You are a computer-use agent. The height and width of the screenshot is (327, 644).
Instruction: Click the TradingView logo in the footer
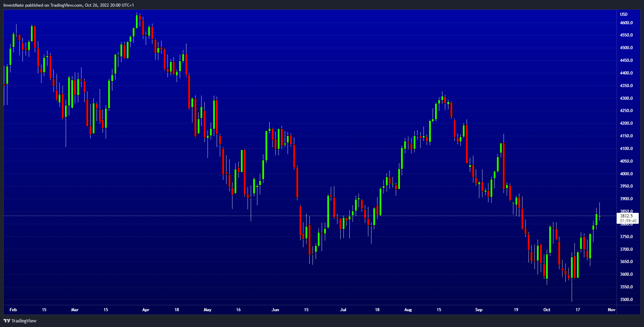click(x=20, y=321)
